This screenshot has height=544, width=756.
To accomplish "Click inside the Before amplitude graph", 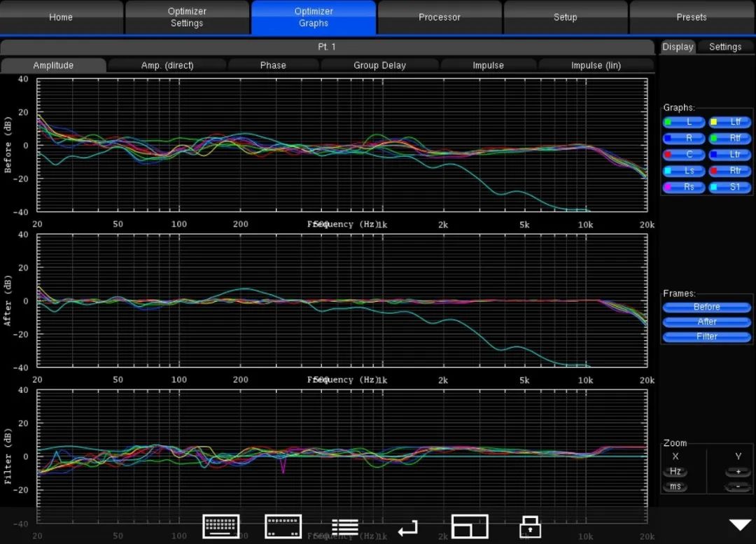I will click(342, 145).
